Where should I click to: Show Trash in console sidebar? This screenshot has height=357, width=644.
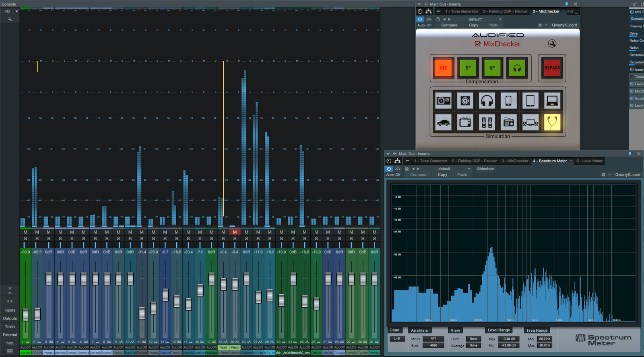[10, 327]
